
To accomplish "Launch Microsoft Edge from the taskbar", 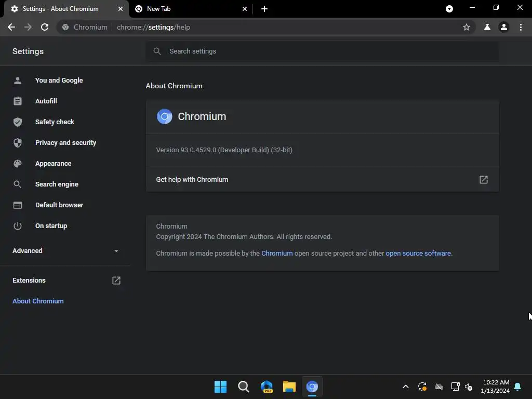I will 267,387.
